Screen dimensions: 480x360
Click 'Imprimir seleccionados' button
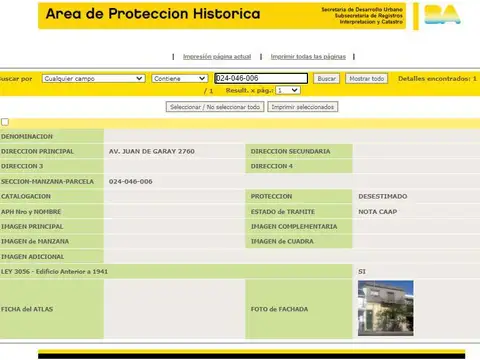(303, 107)
